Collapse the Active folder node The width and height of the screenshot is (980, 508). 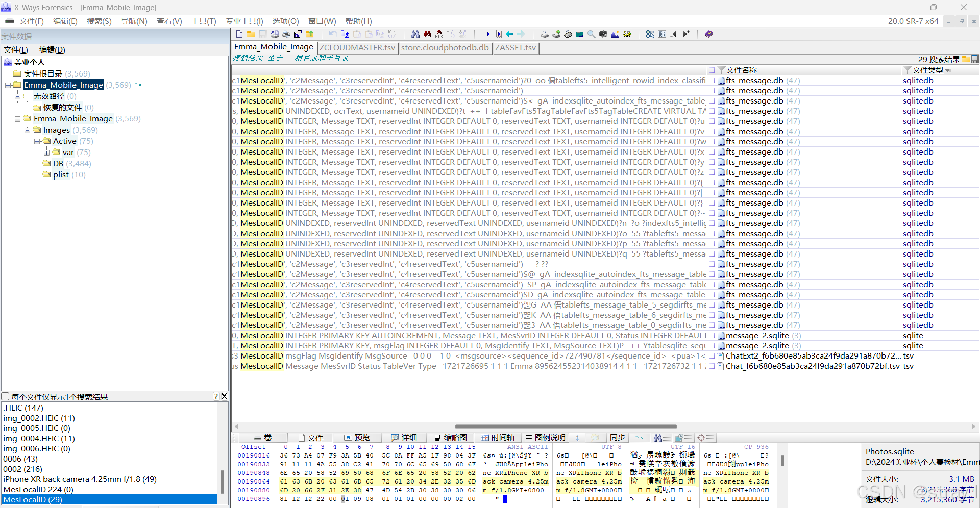[x=37, y=141]
